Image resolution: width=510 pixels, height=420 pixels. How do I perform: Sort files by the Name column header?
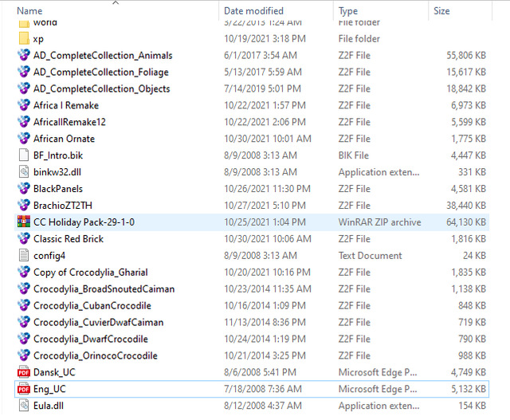[x=29, y=11]
